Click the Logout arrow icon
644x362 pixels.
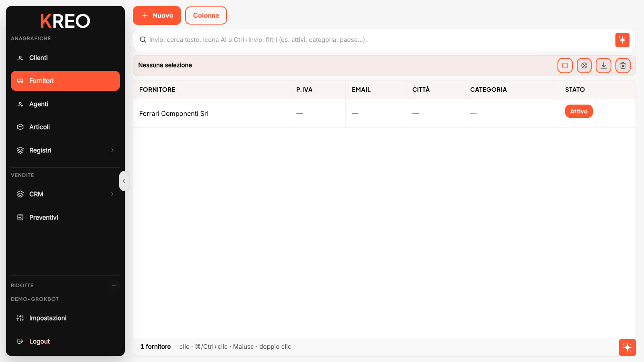pyautogui.click(x=20, y=341)
